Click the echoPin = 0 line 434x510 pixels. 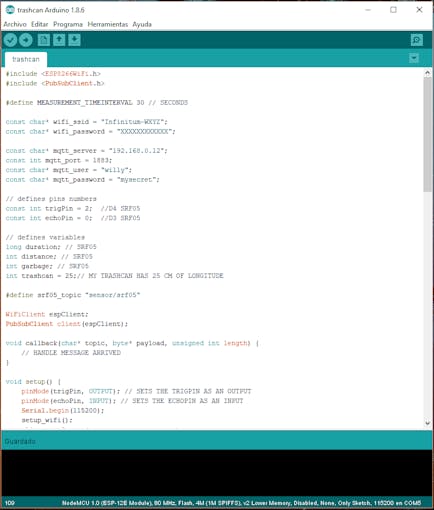pos(73,218)
